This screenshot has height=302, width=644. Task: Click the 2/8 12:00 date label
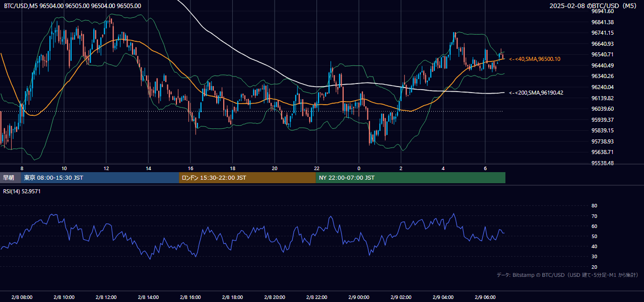point(106,297)
